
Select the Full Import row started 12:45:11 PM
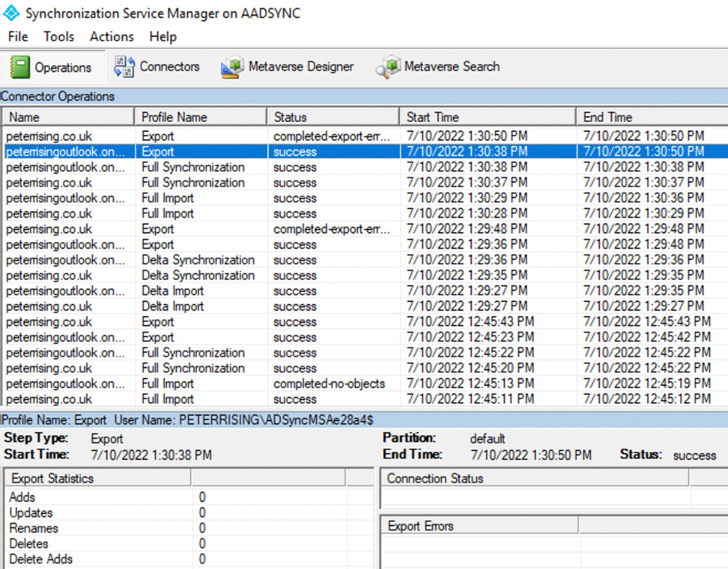tap(365, 399)
